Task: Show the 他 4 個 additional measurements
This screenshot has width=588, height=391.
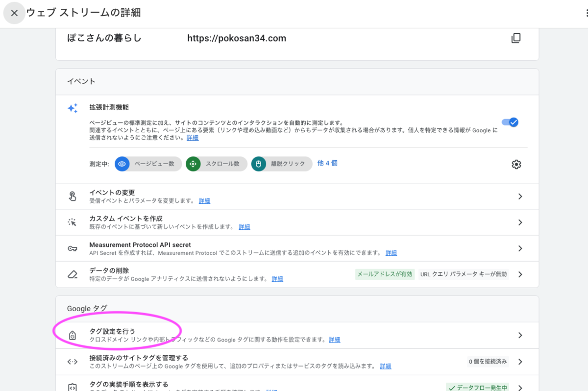Action: [327, 163]
